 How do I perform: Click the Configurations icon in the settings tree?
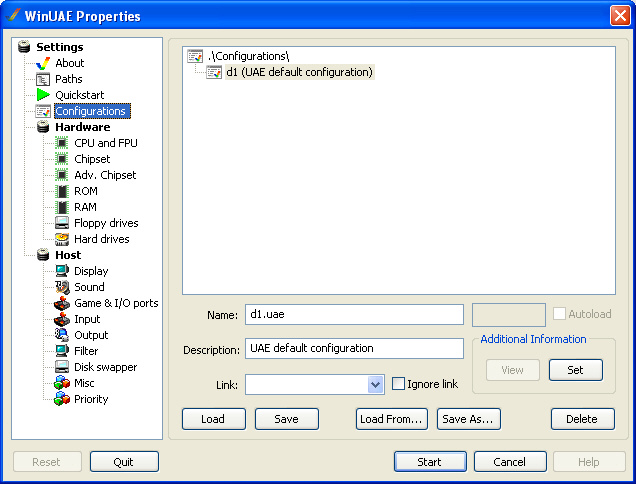pos(43,111)
